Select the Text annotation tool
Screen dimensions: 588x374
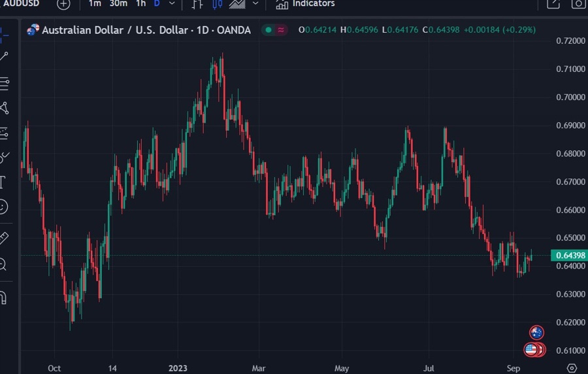(3, 182)
